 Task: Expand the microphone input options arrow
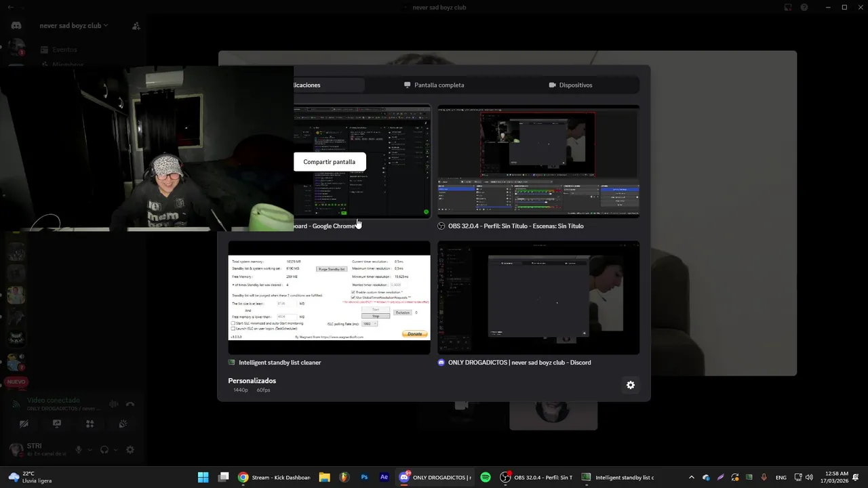click(x=90, y=449)
